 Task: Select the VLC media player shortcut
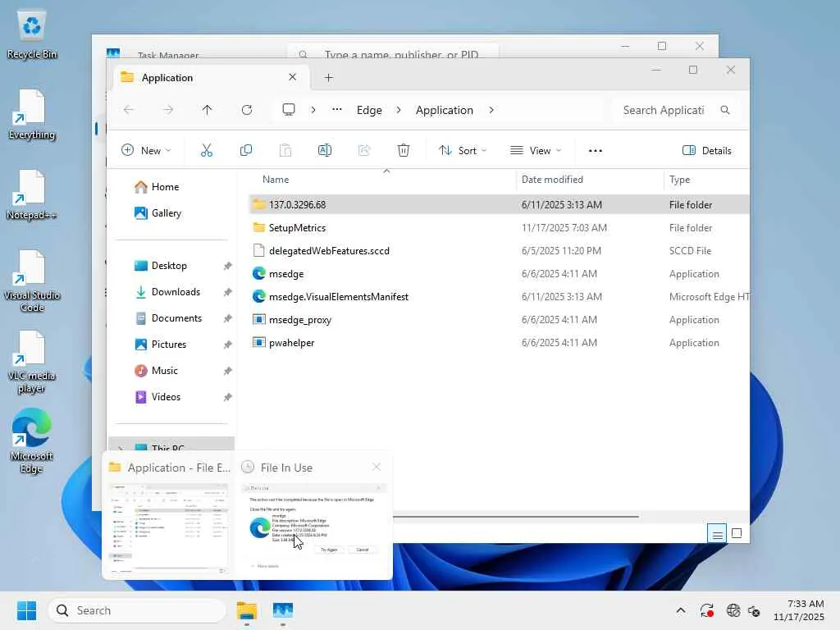pyautogui.click(x=32, y=362)
